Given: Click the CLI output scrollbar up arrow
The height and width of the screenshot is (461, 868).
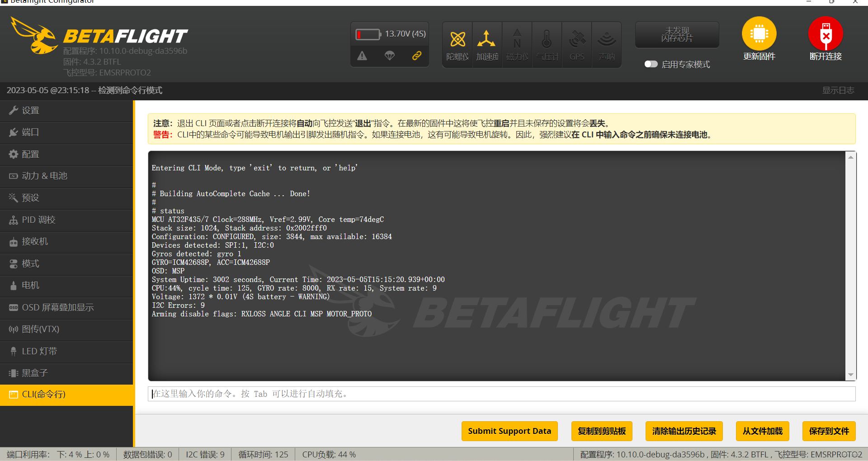Looking at the screenshot, I should pyautogui.click(x=851, y=157).
